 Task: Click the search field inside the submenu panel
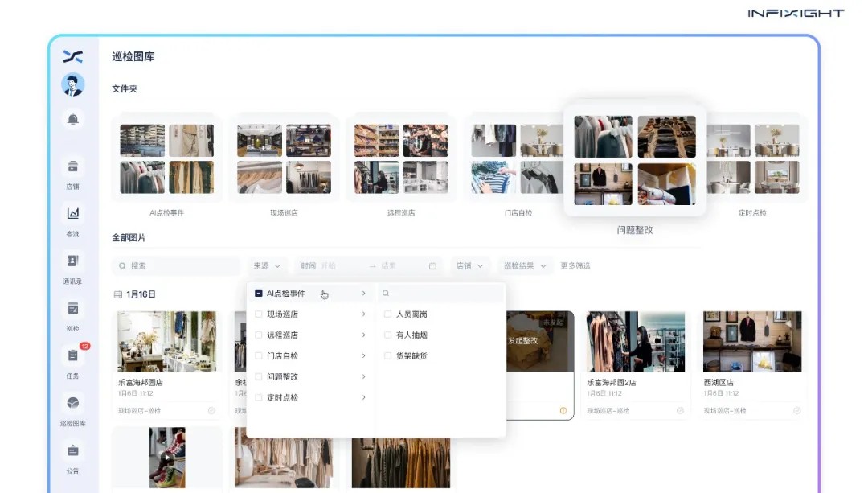tap(441, 293)
